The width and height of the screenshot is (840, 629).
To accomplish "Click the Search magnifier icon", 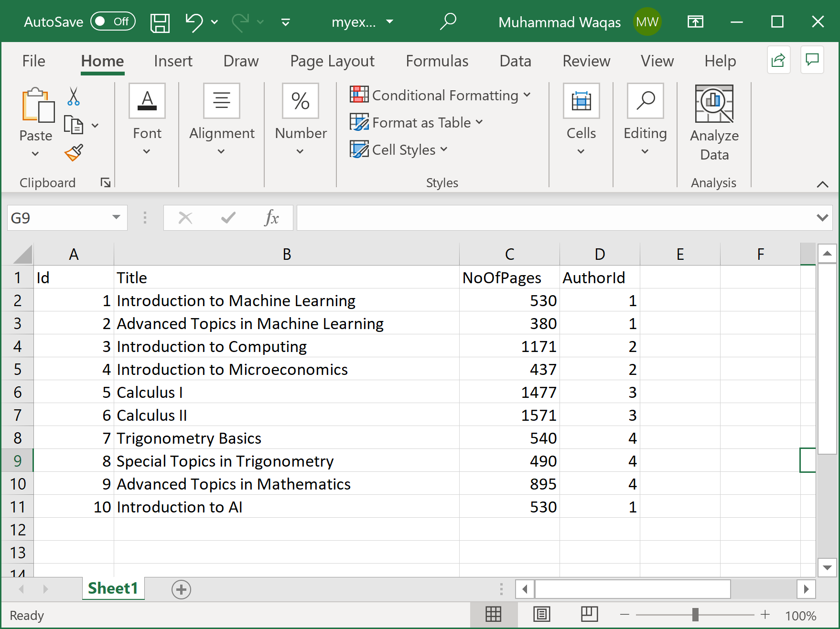I will (x=448, y=21).
